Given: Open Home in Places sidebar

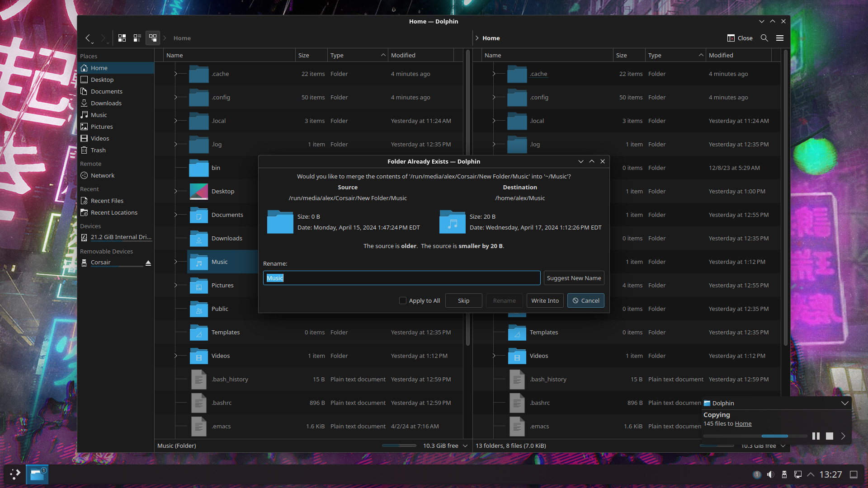Looking at the screenshot, I should tap(116, 68).
